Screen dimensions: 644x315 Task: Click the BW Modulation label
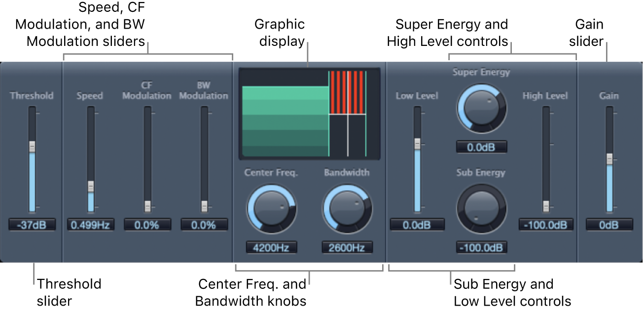click(x=204, y=90)
